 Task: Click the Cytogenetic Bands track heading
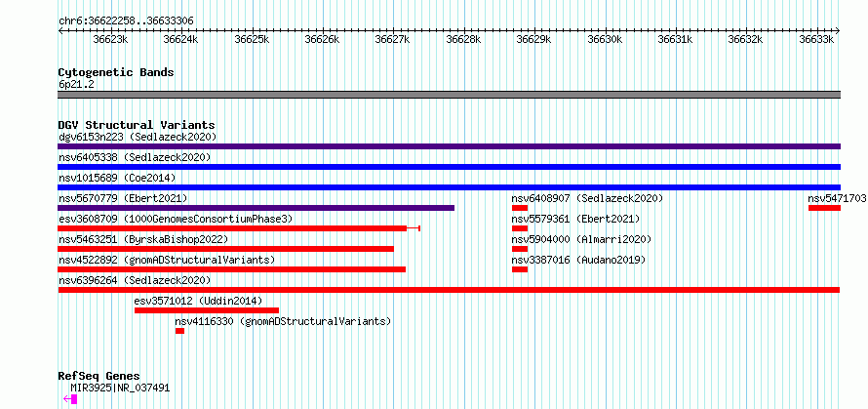tap(116, 72)
